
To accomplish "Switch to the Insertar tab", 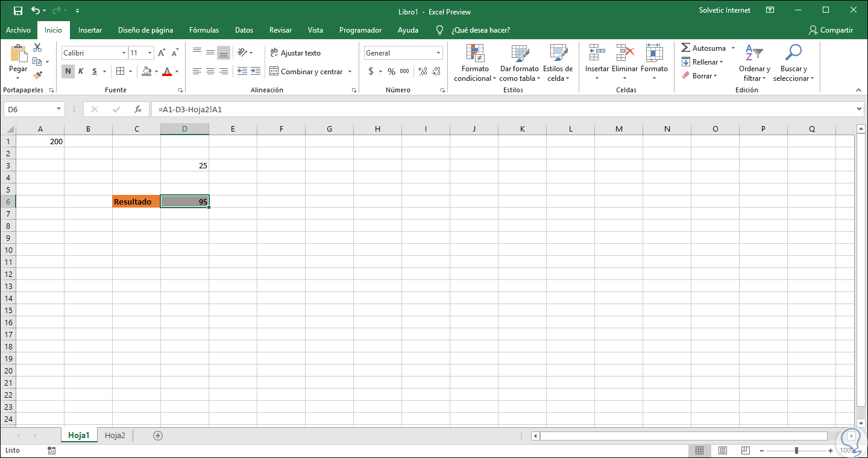I will (x=90, y=30).
